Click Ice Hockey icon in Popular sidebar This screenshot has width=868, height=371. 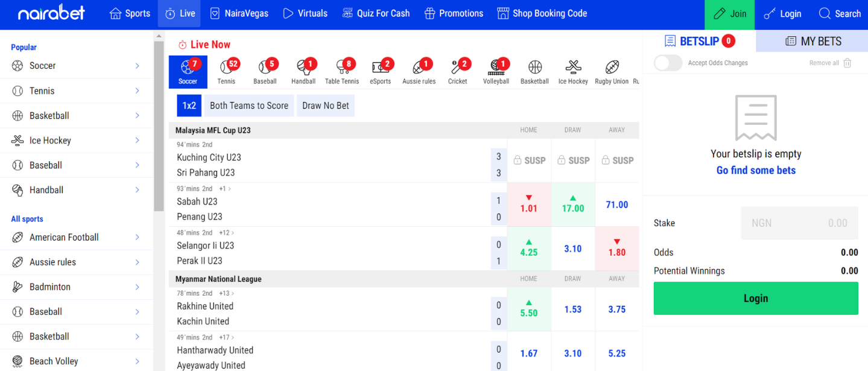click(x=17, y=140)
